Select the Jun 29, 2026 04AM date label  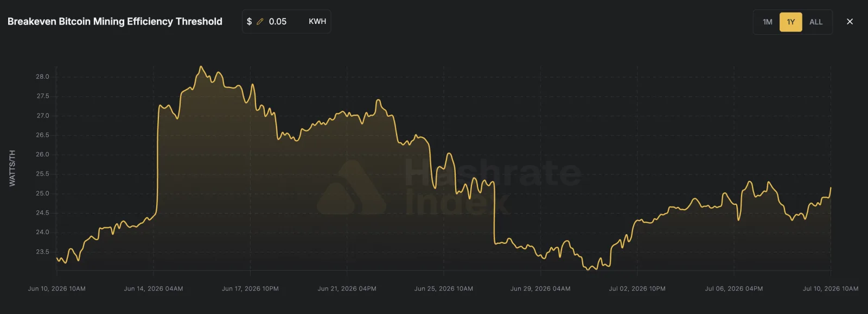pos(540,288)
